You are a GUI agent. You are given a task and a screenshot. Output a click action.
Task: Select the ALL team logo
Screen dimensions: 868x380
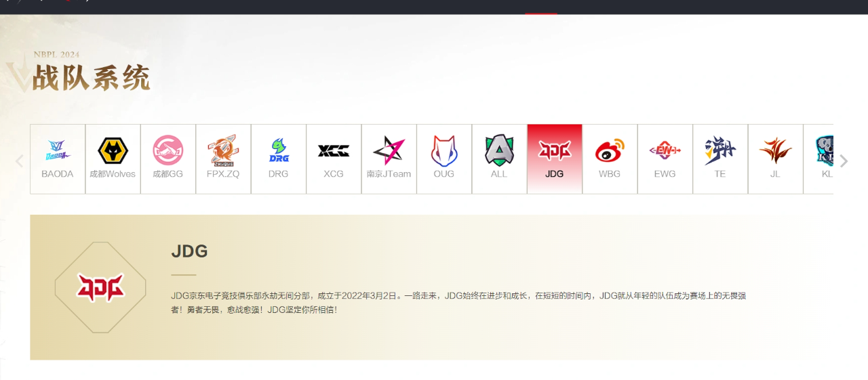[499, 150]
